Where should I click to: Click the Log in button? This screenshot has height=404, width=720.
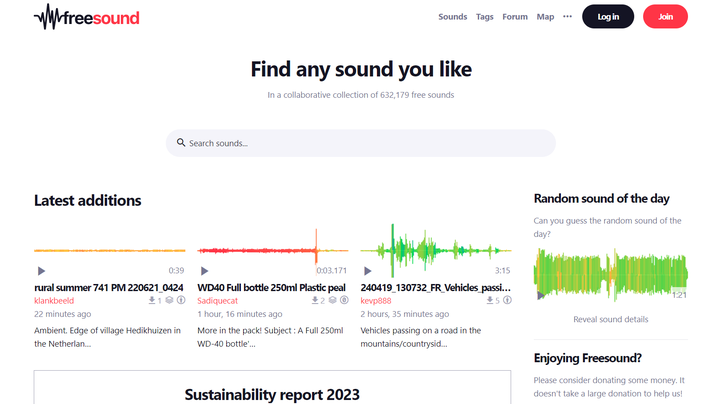point(608,17)
